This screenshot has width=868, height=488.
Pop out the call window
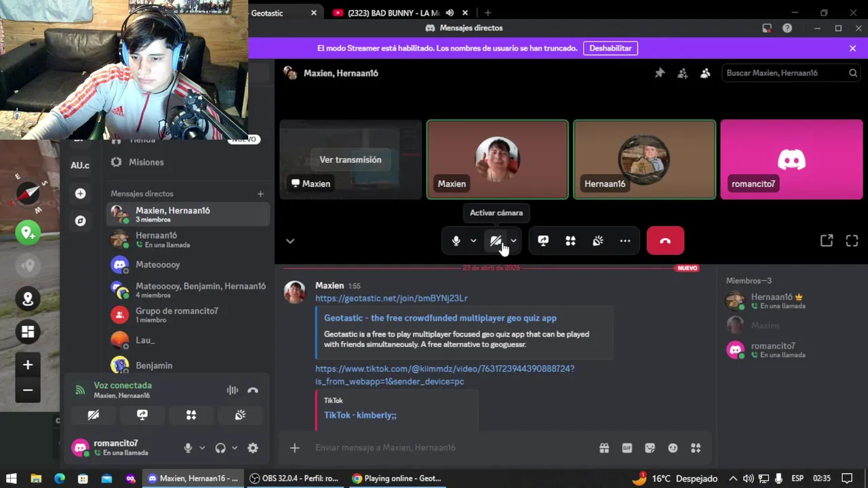tap(827, 241)
